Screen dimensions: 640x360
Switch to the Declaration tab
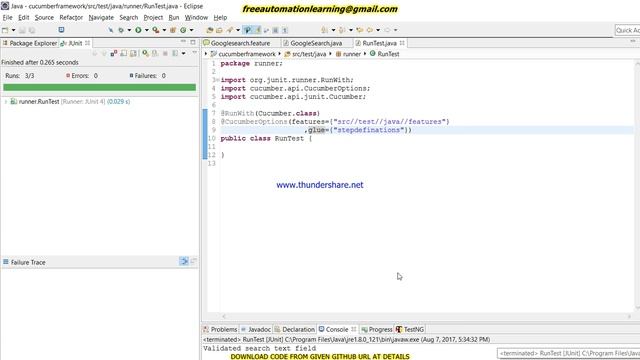coord(295,329)
